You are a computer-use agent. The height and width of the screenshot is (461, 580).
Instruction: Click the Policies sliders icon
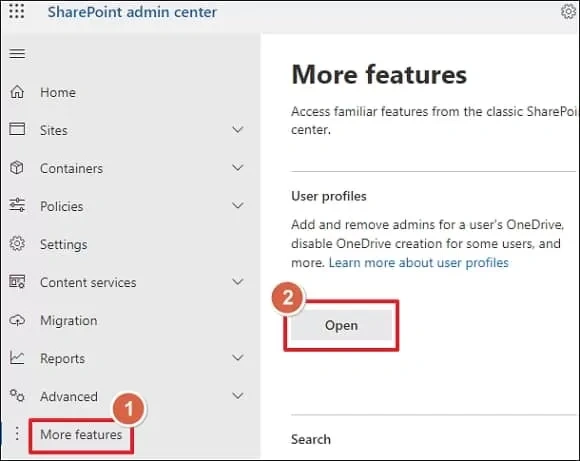tap(17, 205)
